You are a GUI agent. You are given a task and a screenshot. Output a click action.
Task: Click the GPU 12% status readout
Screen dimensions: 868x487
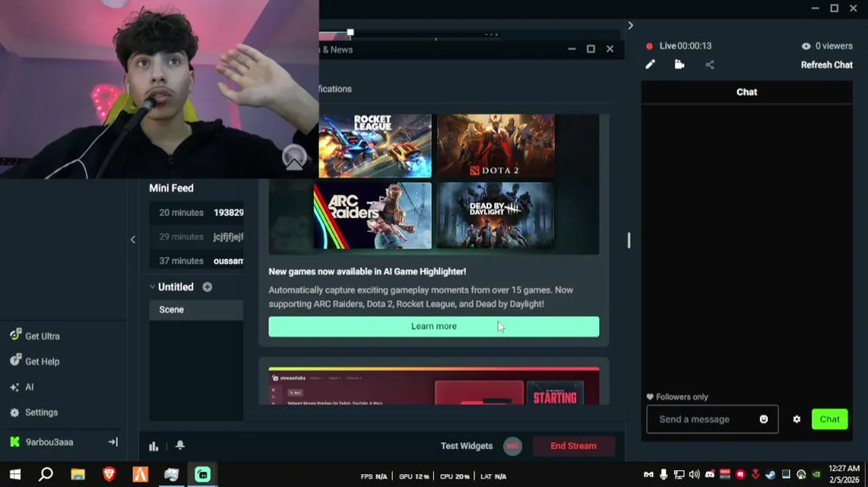414,476
